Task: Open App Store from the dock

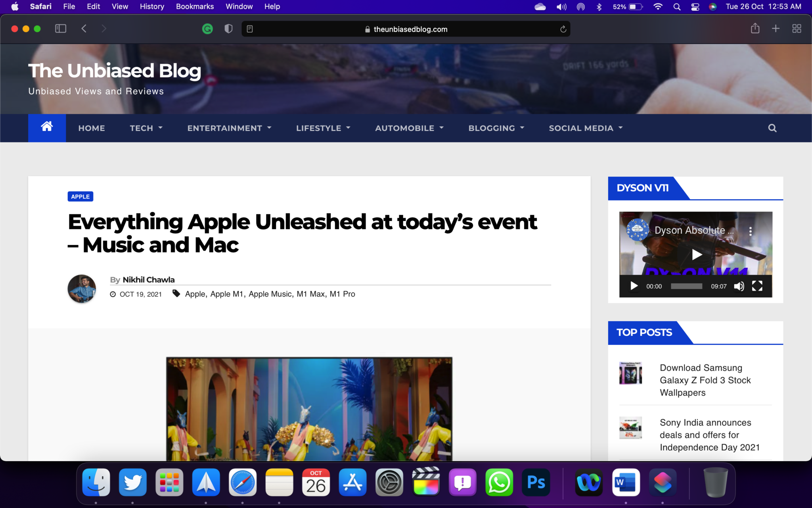Action: click(352, 482)
